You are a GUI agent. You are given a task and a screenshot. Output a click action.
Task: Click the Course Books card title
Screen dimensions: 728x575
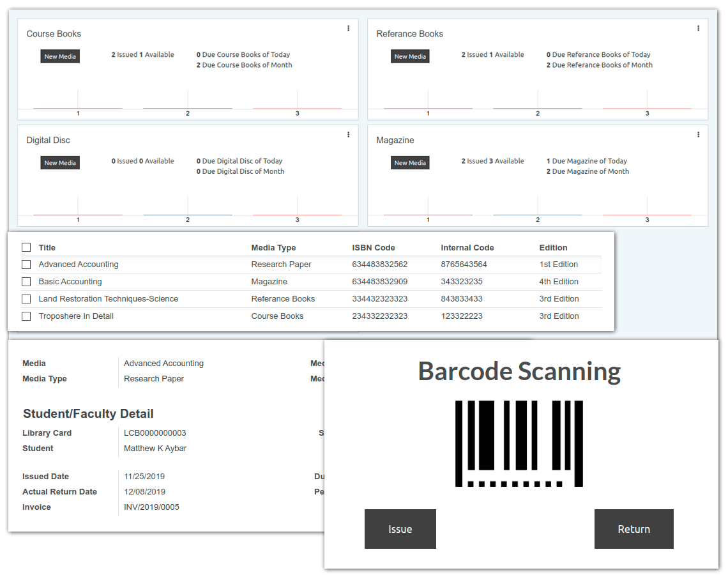(54, 34)
